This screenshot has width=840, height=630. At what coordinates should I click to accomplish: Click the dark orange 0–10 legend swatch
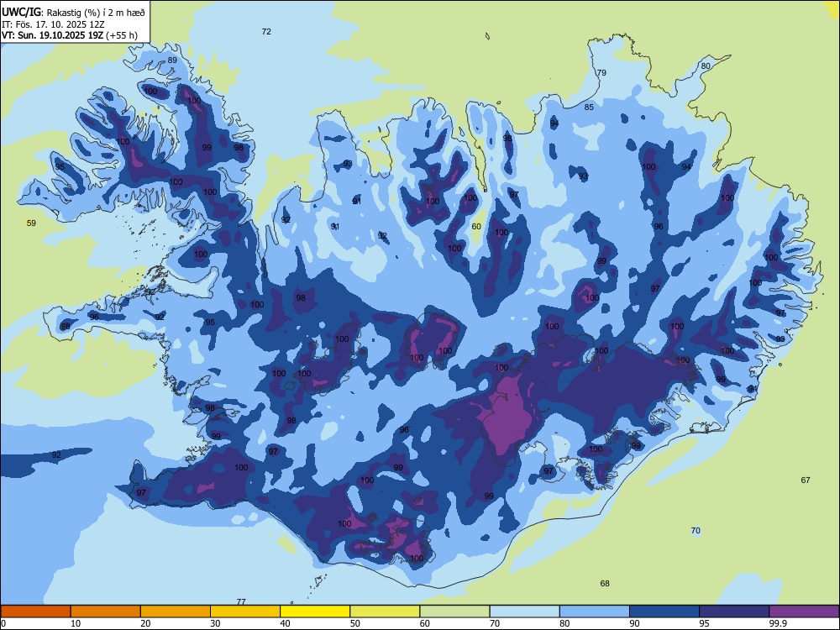[35, 612]
